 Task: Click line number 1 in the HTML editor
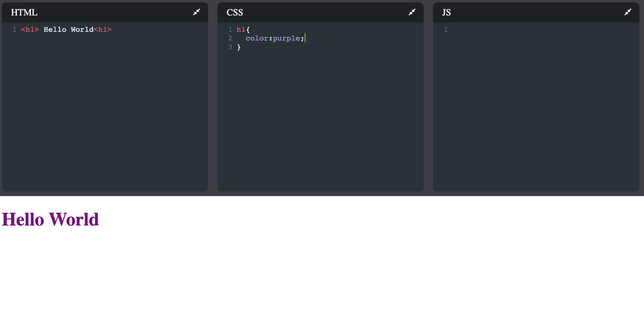click(15, 29)
